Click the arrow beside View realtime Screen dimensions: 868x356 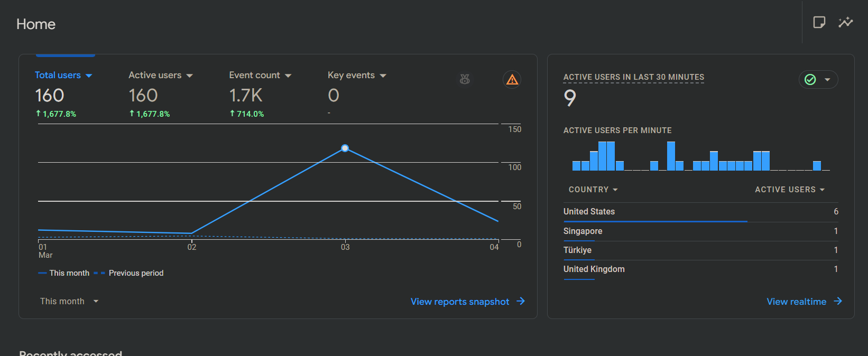click(x=838, y=301)
